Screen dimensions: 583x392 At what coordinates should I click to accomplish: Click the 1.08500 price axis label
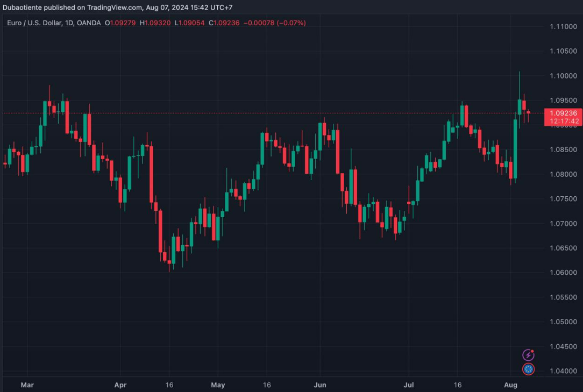click(563, 149)
